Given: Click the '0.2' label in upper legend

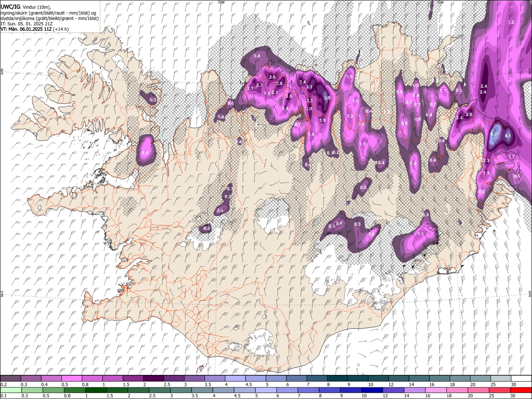Looking at the screenshot, I should point(4,384).
